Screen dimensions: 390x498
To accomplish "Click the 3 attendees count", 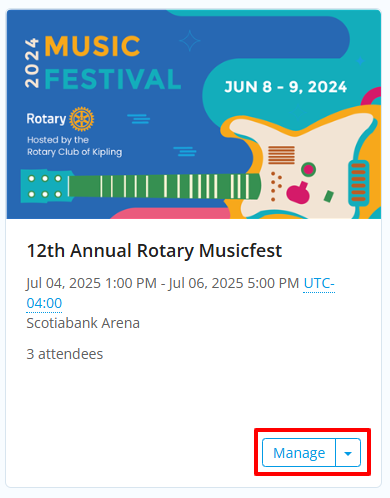I will click(65, 354).
